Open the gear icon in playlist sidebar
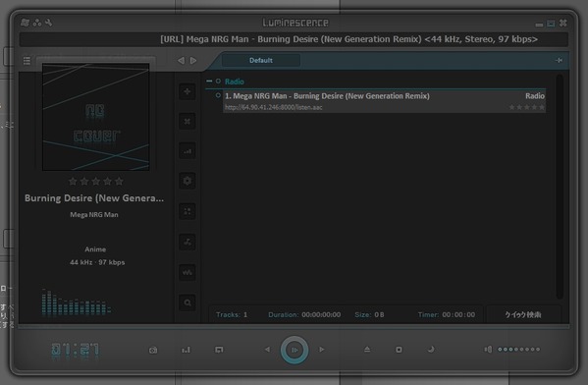The height and width of the screenshot is (385, 588). (187, 182)
